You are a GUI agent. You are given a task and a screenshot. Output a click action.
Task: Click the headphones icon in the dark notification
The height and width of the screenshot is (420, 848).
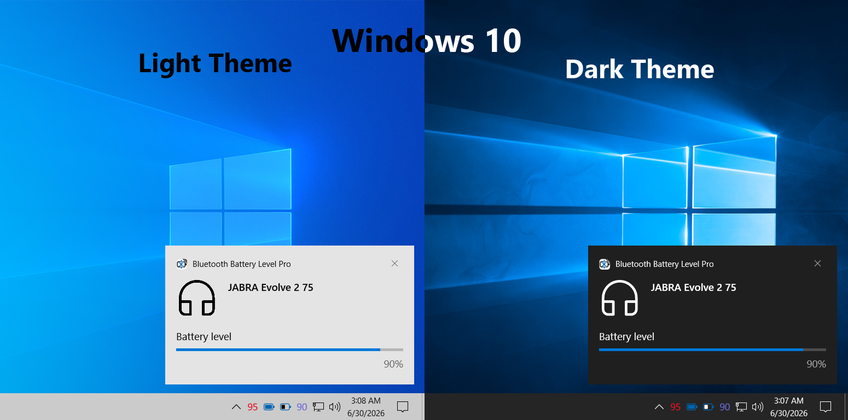(x=620, y=298)
